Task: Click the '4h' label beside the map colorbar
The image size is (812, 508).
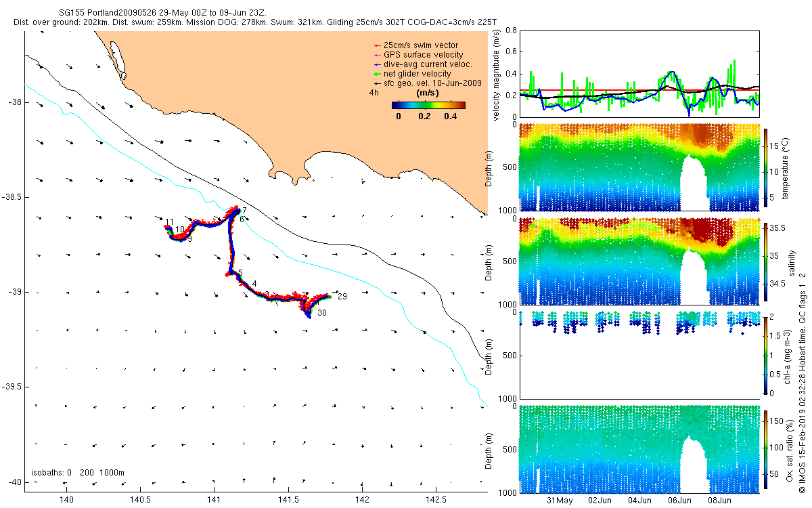Action: coord(374,92)
